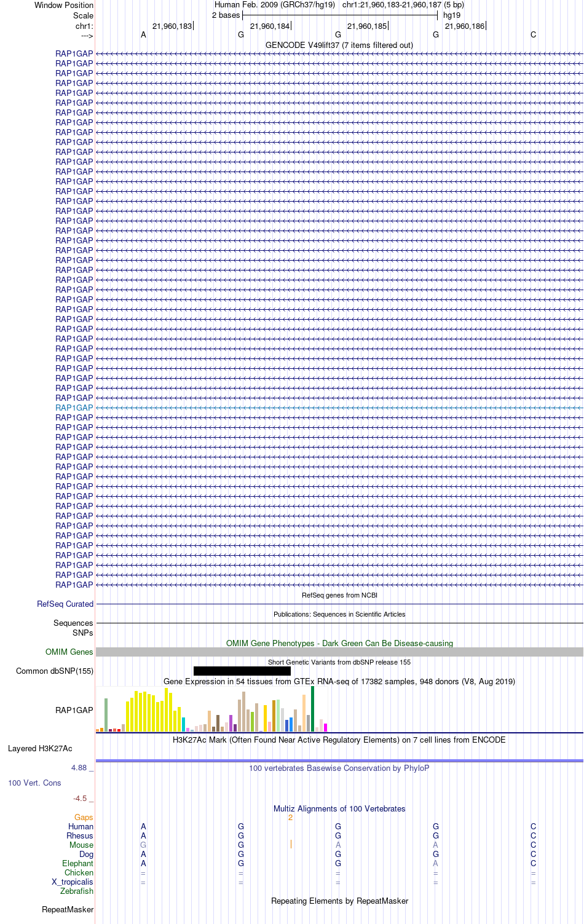Click the Sequences SNPs track label

coord(73,628)
